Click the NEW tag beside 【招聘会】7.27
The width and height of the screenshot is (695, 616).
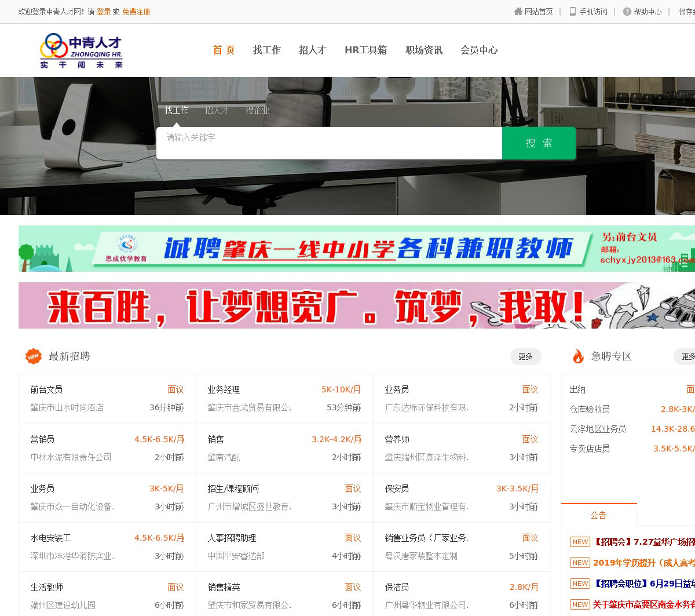pos(580,542)
